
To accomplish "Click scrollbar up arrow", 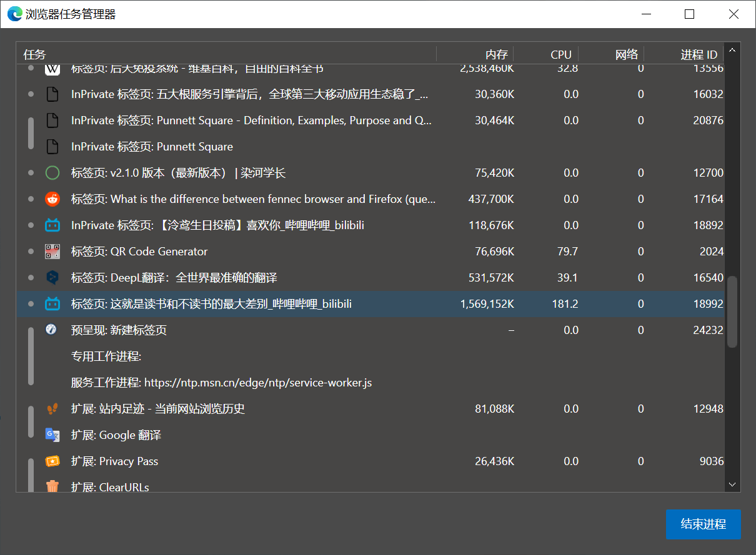I will [x=732, y=49].
